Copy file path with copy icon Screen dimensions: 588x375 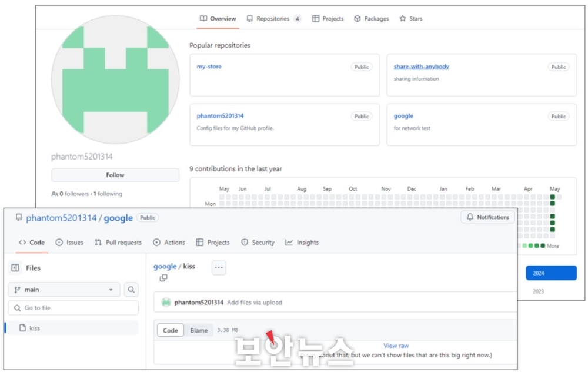tap(163, 278)
